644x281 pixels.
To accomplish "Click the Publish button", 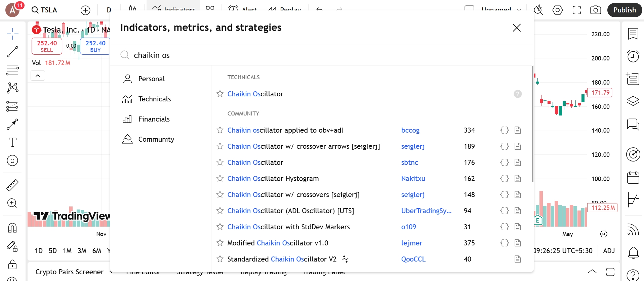I will tap(625, 10).
